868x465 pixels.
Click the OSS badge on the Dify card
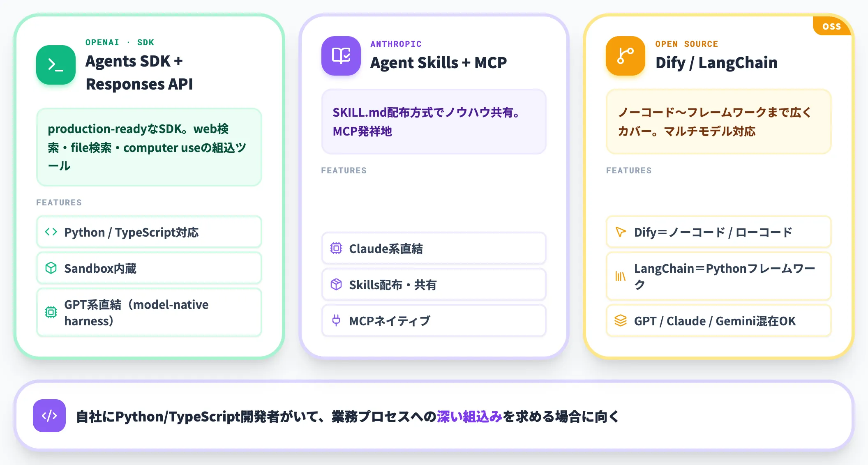click(x=832, y=26)
